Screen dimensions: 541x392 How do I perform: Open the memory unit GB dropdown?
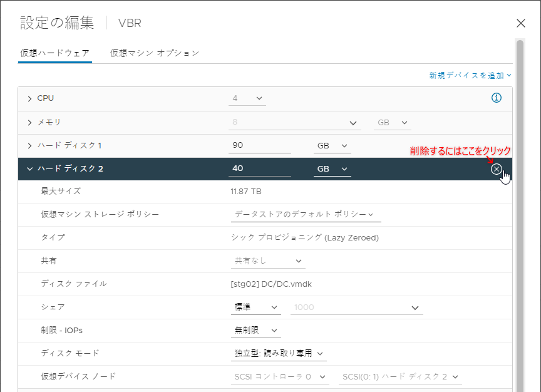coord(393,123)
